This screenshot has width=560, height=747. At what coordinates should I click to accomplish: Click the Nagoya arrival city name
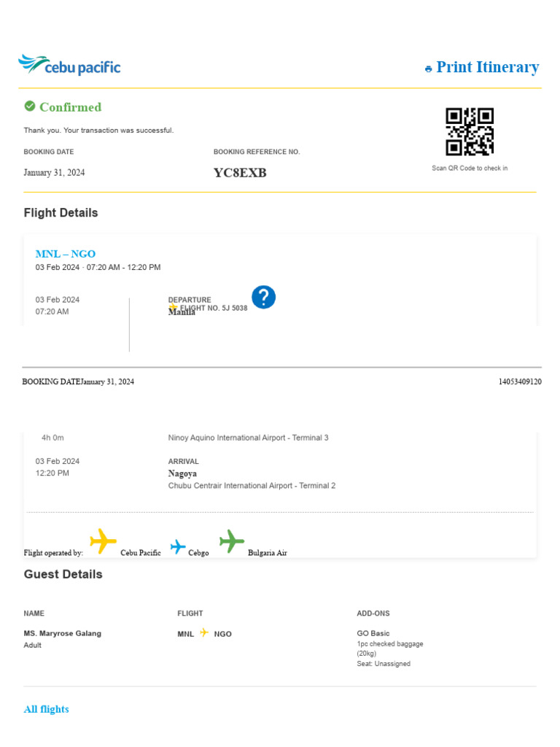(182, 473)
